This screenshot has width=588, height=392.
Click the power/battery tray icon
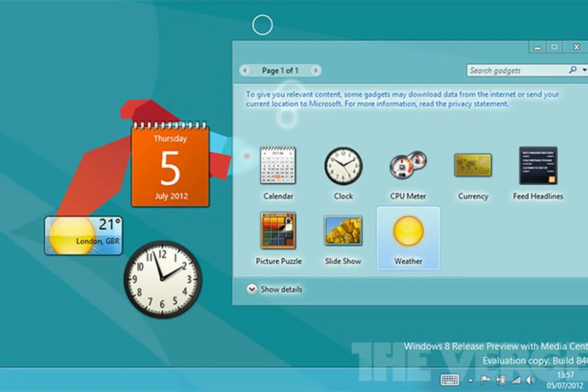point(501,380)
